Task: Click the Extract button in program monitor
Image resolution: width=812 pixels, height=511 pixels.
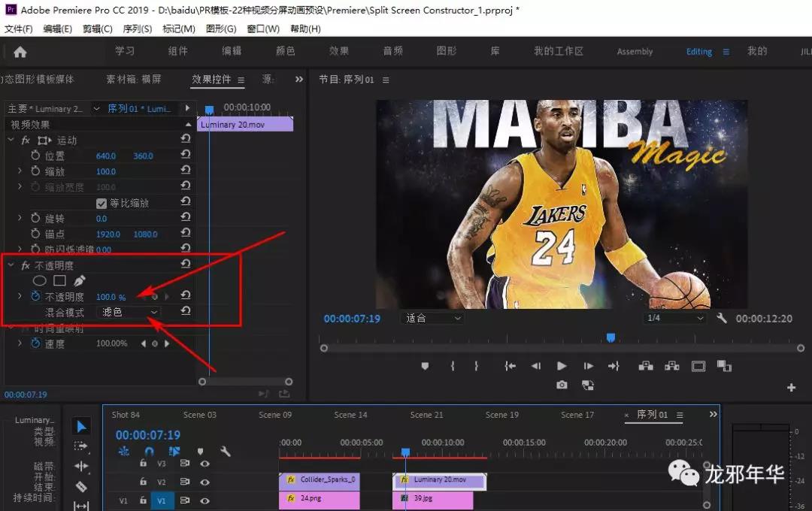Action: point(671,366)
